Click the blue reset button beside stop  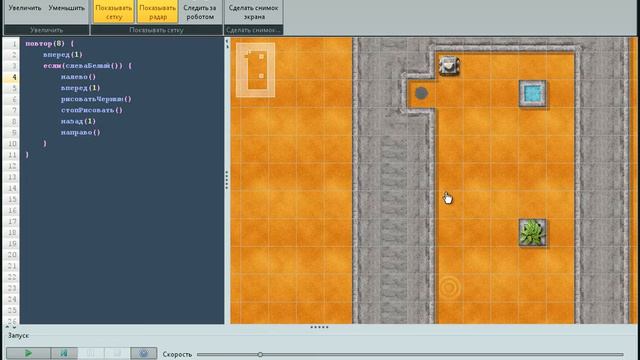[x=144, y=353]
